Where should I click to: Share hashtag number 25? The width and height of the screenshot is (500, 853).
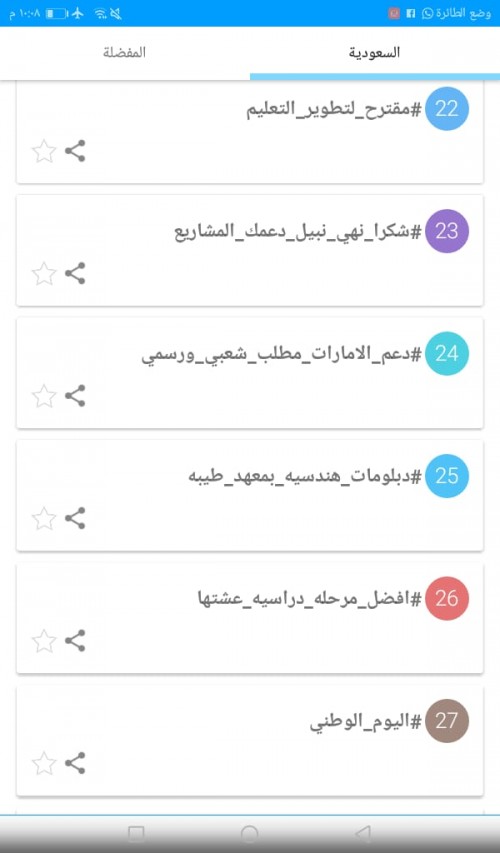75,518
